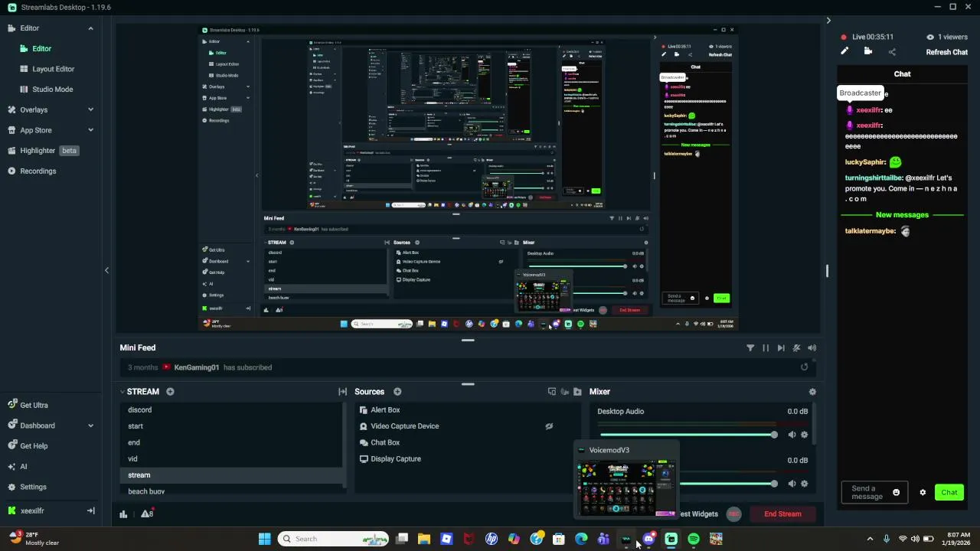Mute Desktop Audio with the speaker icon
The width and height of the screenshot is (980, 551).
[x=791, y=435]
